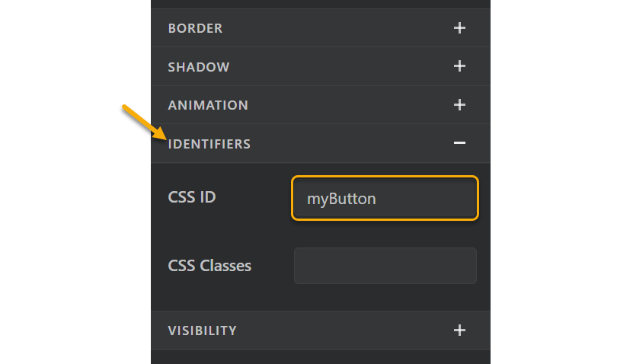
Task: Click the empty space right of the BORDER label
Action: click(335, 28)
